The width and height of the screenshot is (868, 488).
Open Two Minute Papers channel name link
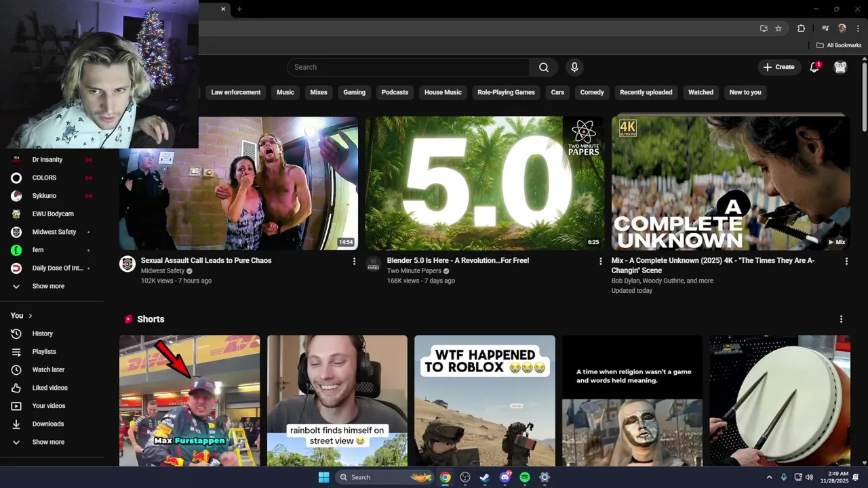tap(414, 271)
